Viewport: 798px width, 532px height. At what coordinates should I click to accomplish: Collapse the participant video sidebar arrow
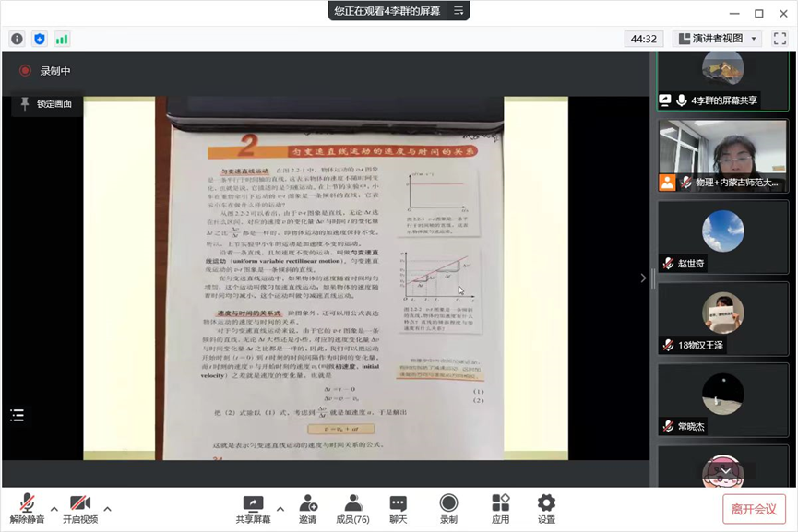[643, 278]
